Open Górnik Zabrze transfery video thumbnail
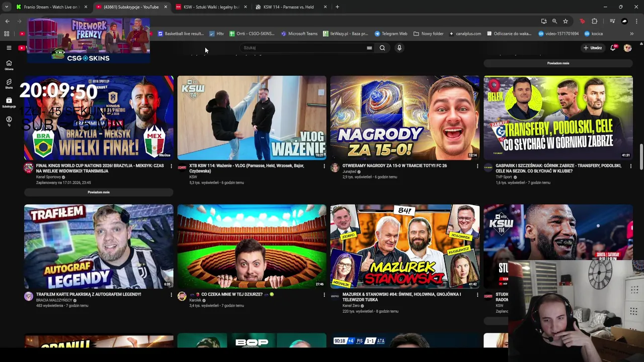644x362 pixels. coord(558,118)
